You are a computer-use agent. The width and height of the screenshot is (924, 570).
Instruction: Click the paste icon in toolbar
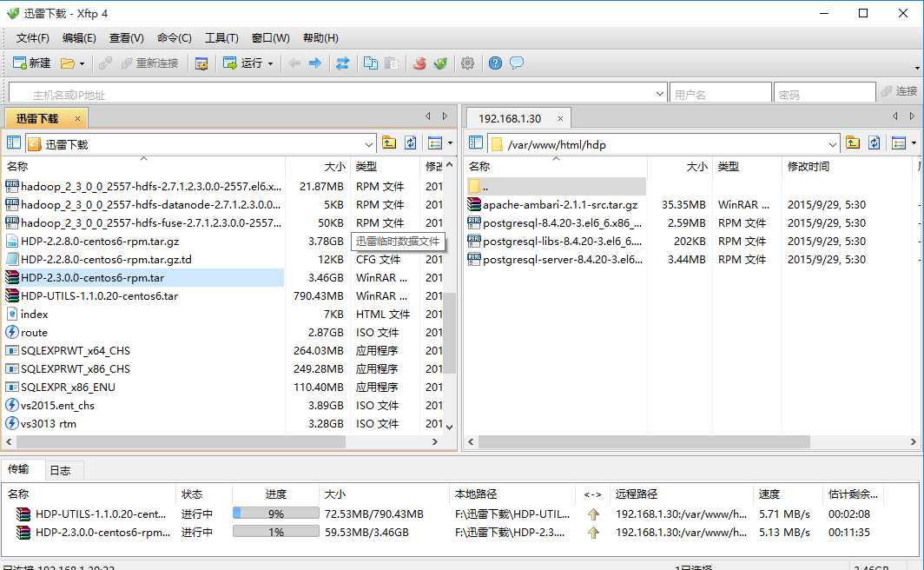392,63
